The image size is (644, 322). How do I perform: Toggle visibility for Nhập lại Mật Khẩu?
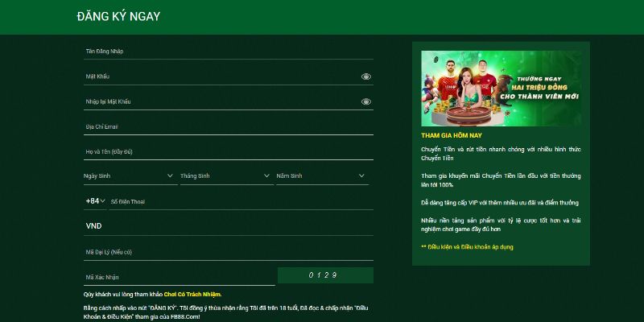[365, 102]
